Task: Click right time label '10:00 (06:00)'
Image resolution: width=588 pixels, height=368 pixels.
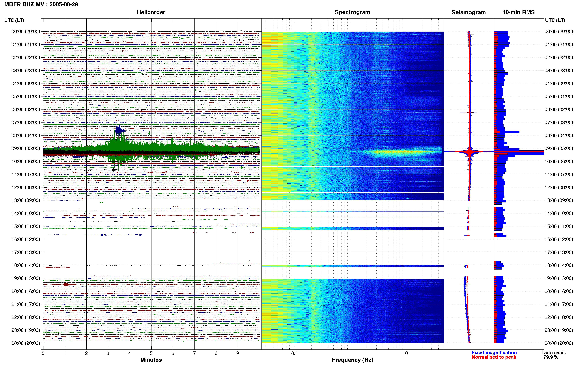Action: 559,161
